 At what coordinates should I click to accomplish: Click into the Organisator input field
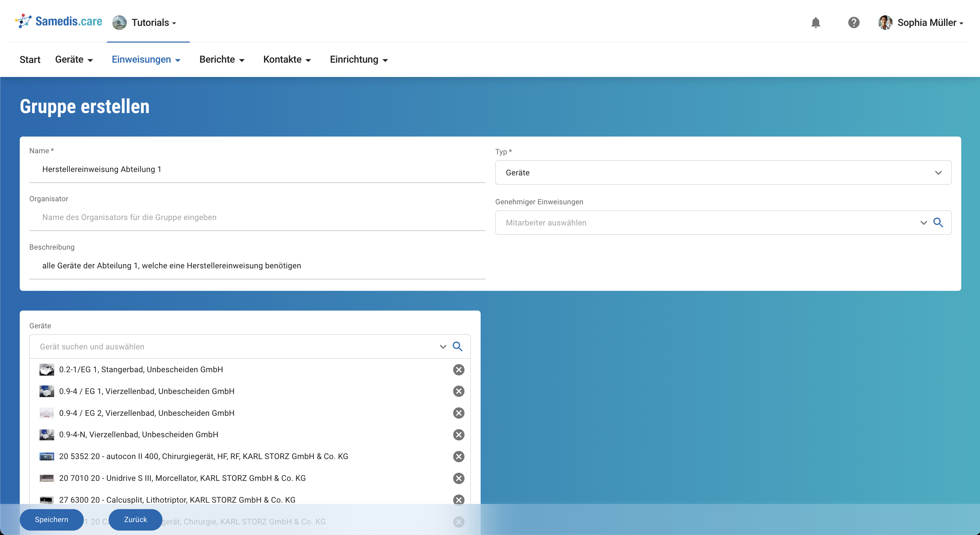tap(257, 218)
